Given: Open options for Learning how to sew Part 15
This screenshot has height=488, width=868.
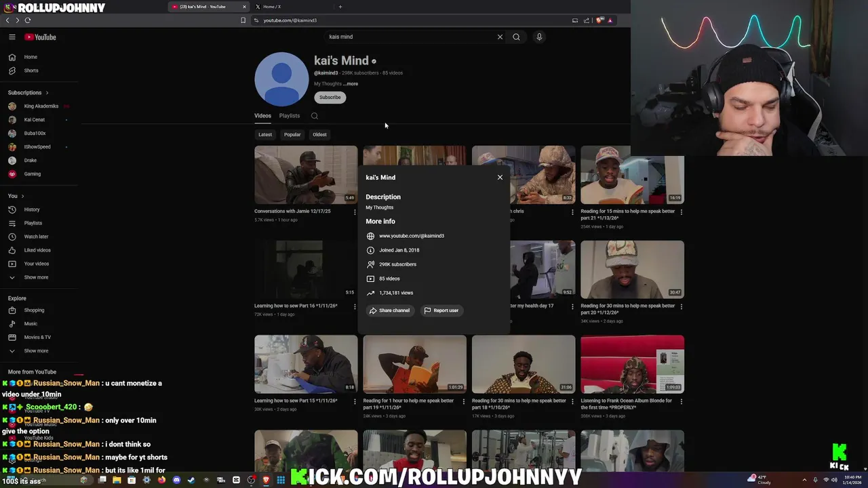Looking at the screenshot, I should (355, 401).
